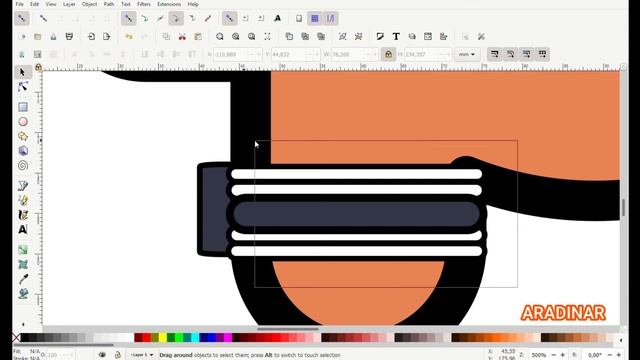
Task: Toggle snap to grids button
Action: click(x=315, y=18)
